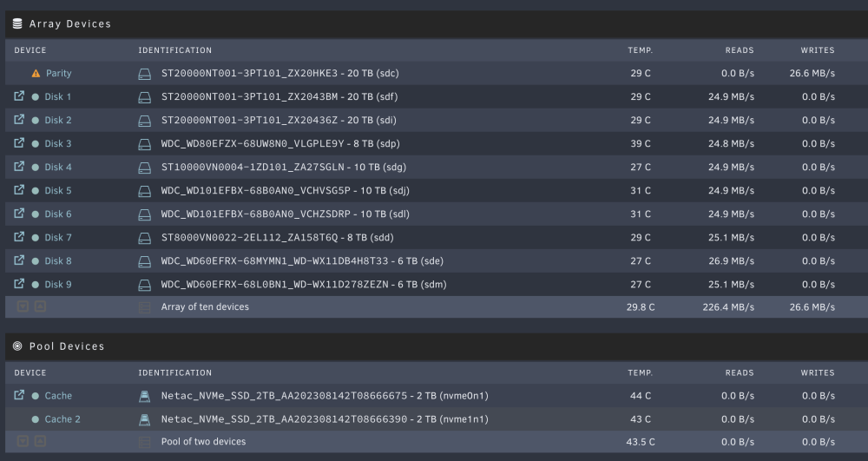Open Cache 2 device settings link
This screenshot has width=868, height=461.
[x=62, y=419]
